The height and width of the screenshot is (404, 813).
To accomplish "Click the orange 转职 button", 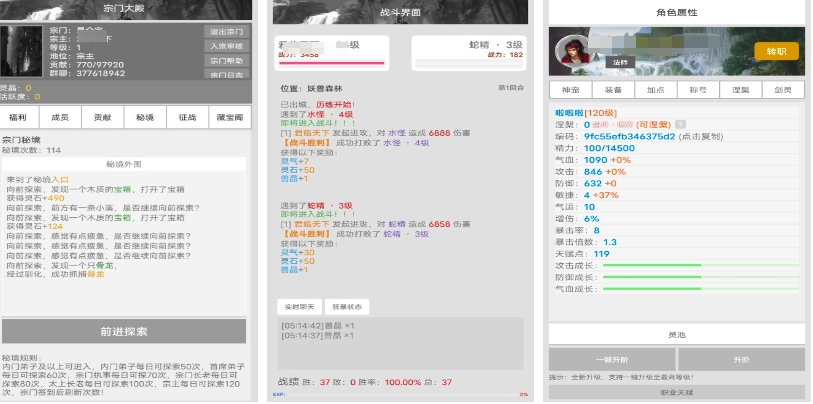I will point(776,50).
